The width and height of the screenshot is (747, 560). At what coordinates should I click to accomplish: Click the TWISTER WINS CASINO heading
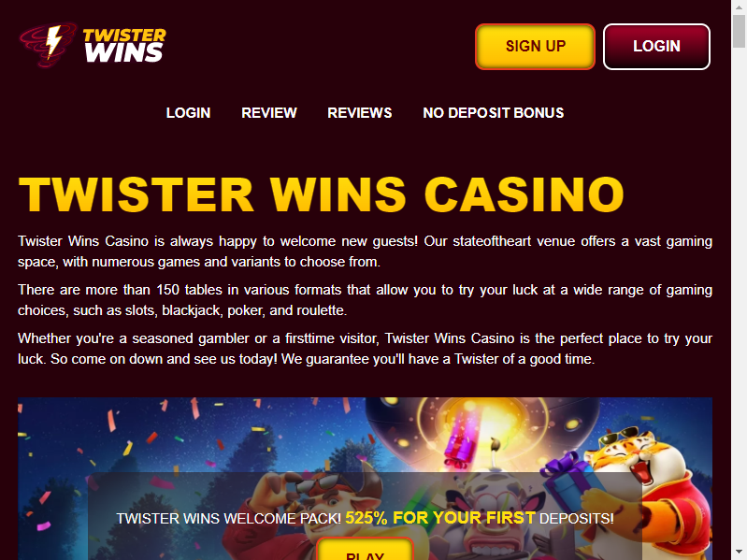pos(321,194)
